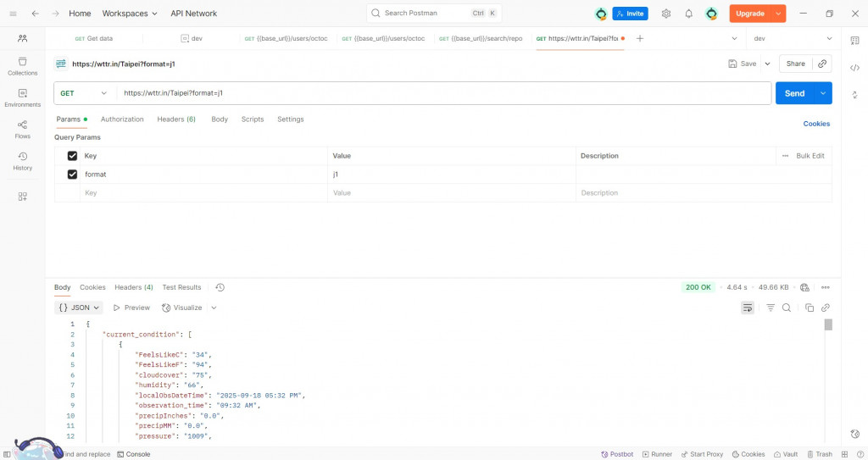868x460 pixels.
Task: Open response history clock icon
Action: 220,287
